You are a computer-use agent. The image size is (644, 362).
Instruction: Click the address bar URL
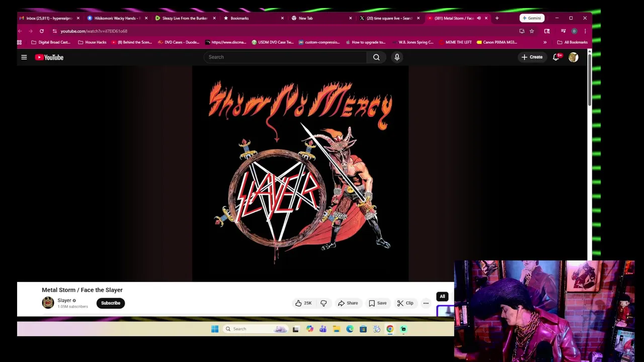click(x=94, y=31)
